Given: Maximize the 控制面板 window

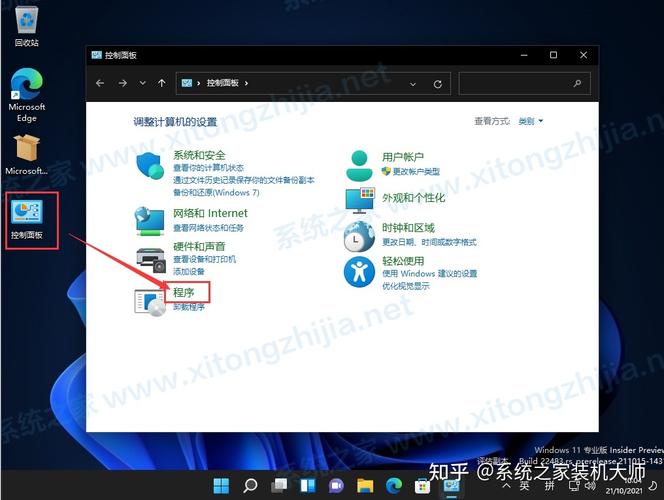Looking at the screenshot, I should tap(553, 55).
